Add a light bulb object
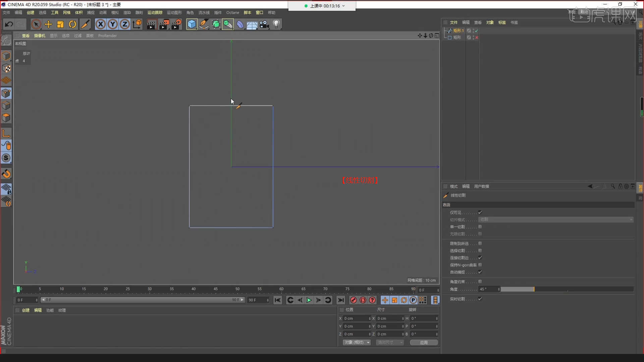Screen dimensions: 644x362 pos(276,24)
